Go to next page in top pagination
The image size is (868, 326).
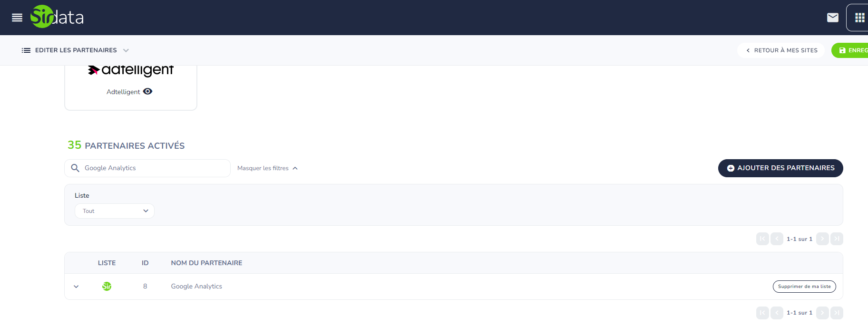click(x=822, y=239)
